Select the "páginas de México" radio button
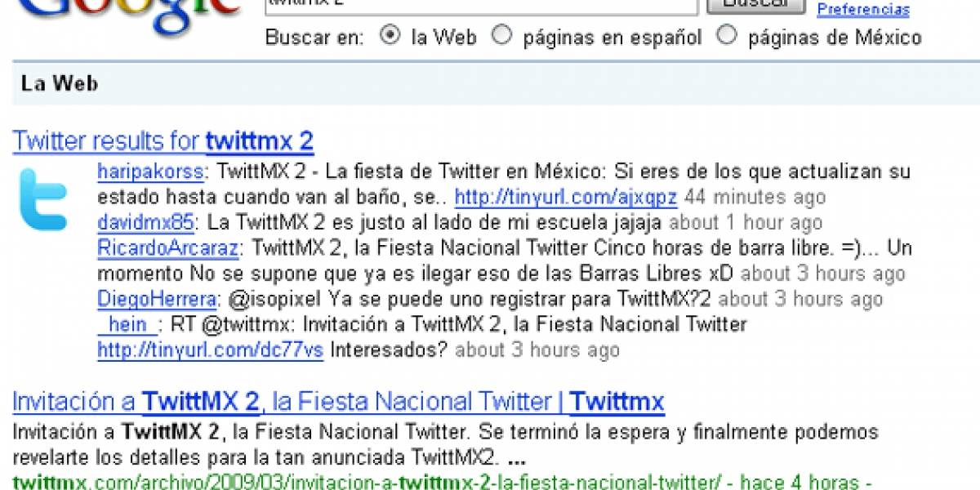The image size is (980, 490). point(726,36)
